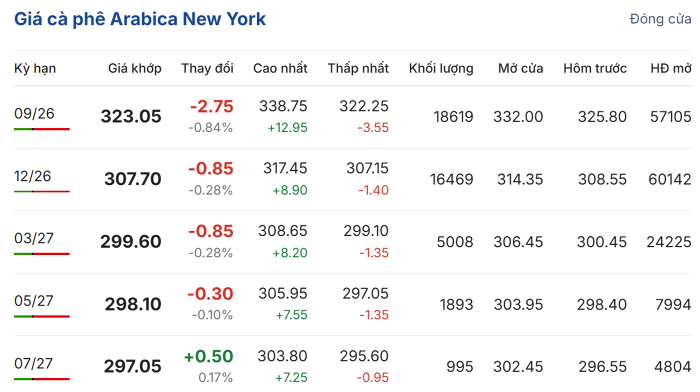Select the 323.05 matched price
Viewport: 700px width, 392px height.
click(131, 117)
